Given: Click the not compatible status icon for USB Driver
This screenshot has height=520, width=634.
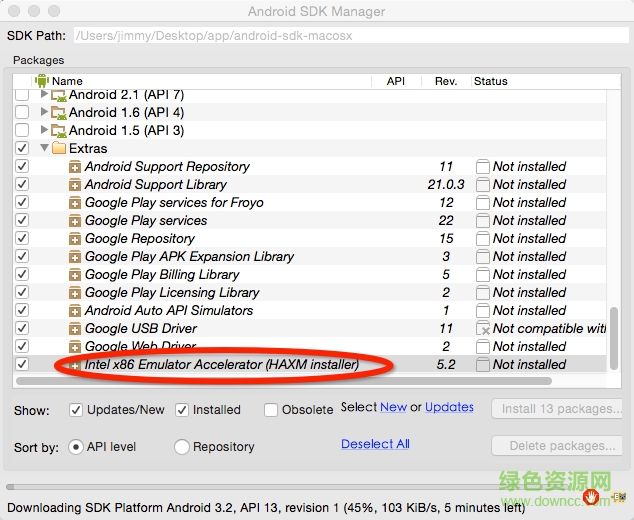Looking at the screenshot, I should 483,329.
